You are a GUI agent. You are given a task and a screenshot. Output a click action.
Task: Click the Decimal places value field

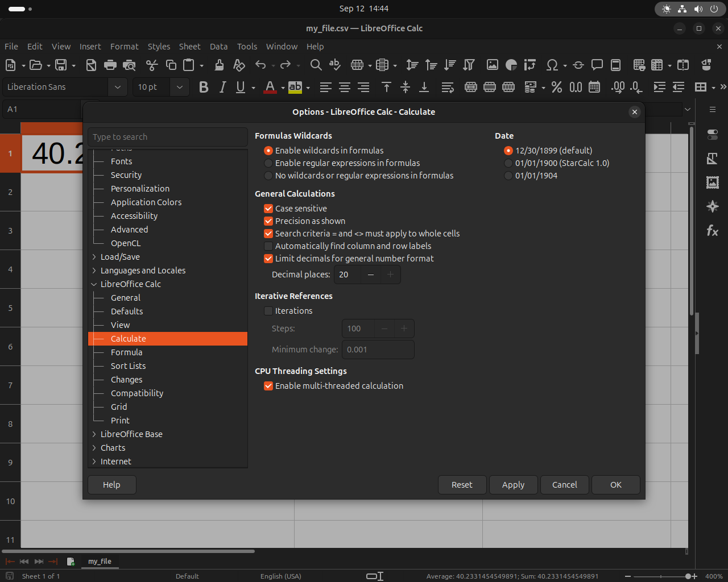click(x=348, y=275)
